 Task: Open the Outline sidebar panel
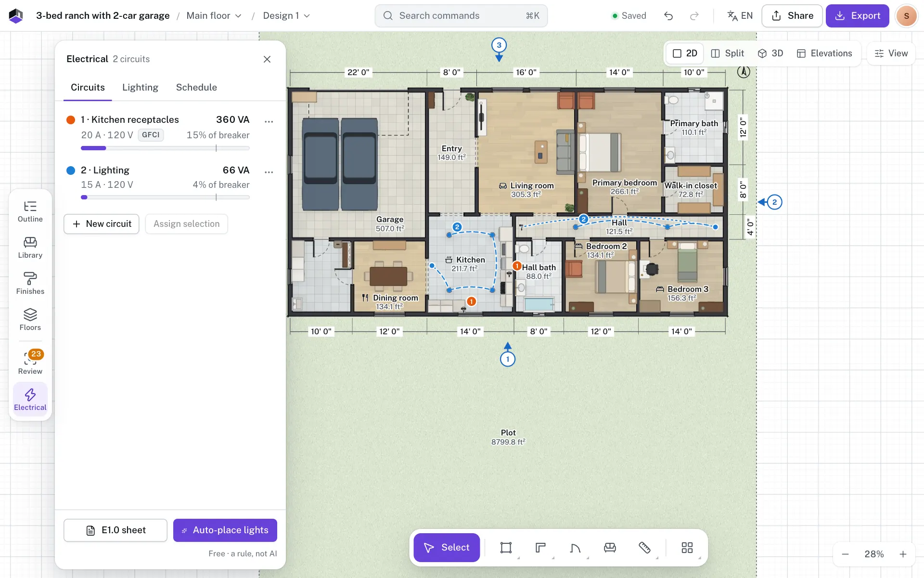[x=30, y=212]
